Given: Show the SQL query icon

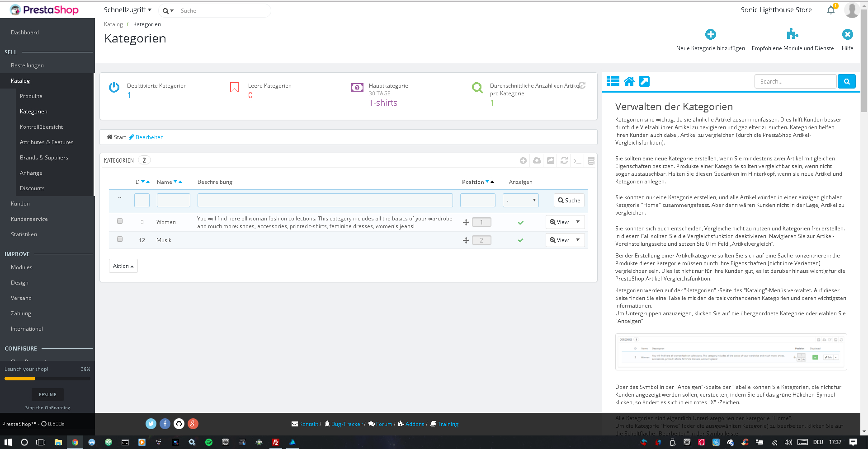Looking at the screenshot, I should click(577, 160).
